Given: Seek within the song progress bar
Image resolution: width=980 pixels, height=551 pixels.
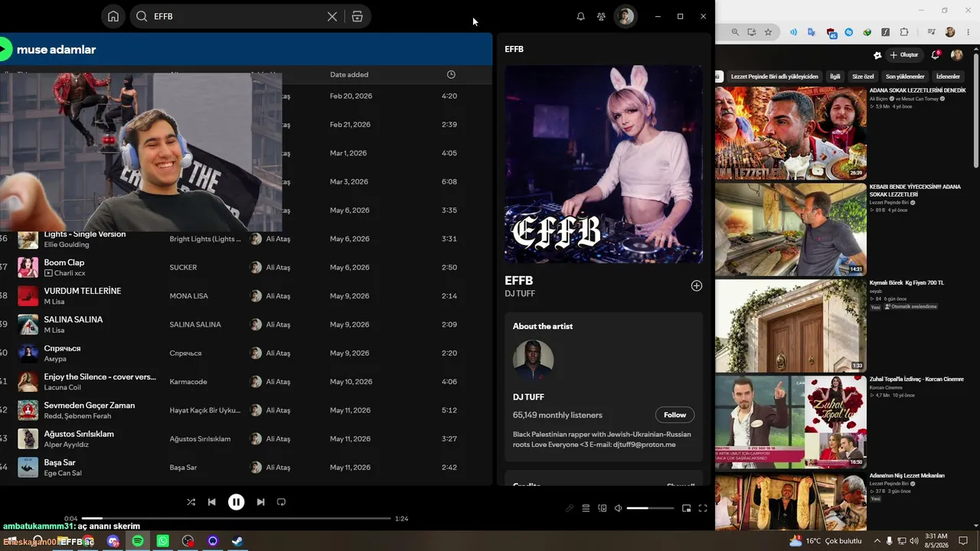Looking at the screenshot, I should pos(236,518).
